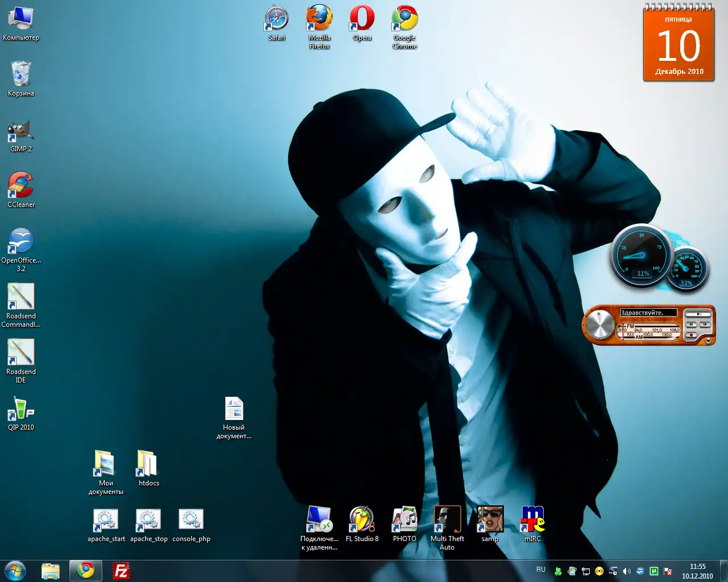Toggle the radio gadget record button
Image resolution: width=728 pixels, height=582 pixels.
point(691,335)
